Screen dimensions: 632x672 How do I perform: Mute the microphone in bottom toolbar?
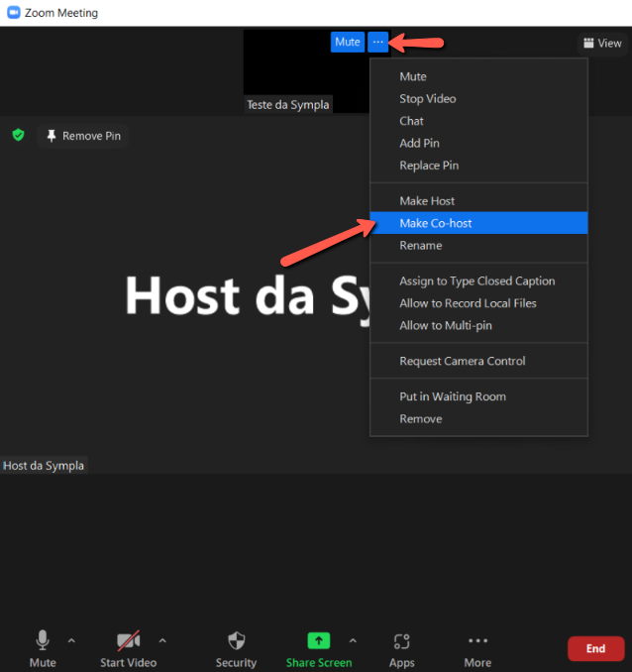click(43, 640)
